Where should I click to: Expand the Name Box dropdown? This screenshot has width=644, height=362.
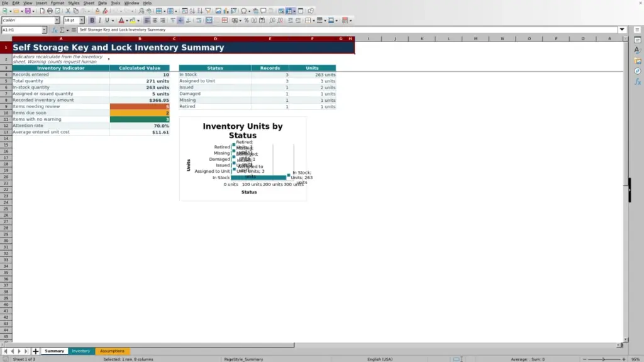point(44,30)
